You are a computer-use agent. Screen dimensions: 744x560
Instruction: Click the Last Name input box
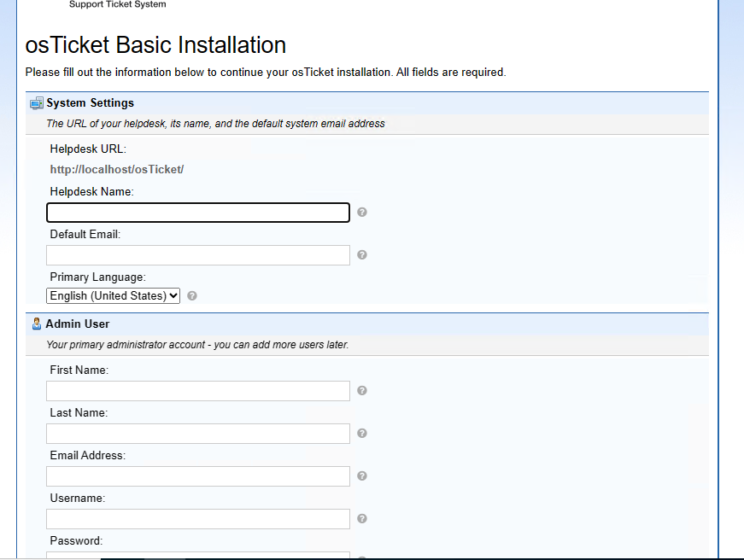point(198,434)
